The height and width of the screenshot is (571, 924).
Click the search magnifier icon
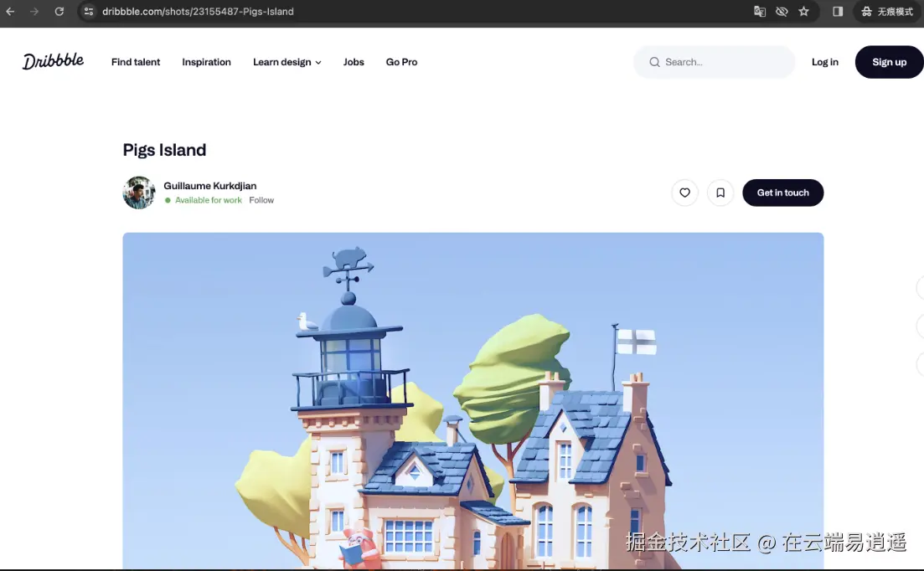[x=654, y=62]
